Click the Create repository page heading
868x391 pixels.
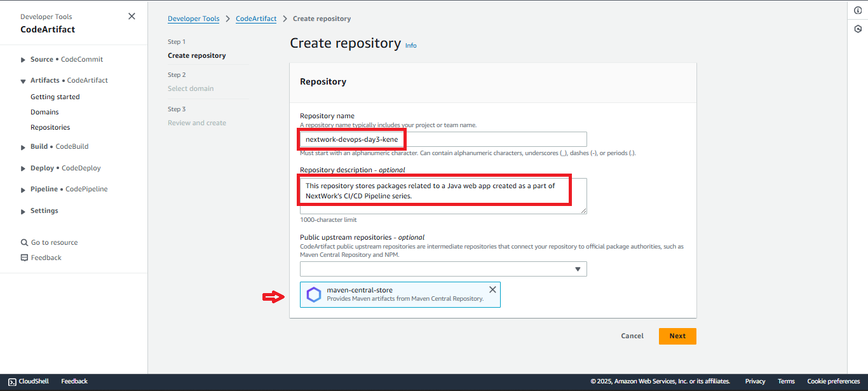click(x=346, y=43)
